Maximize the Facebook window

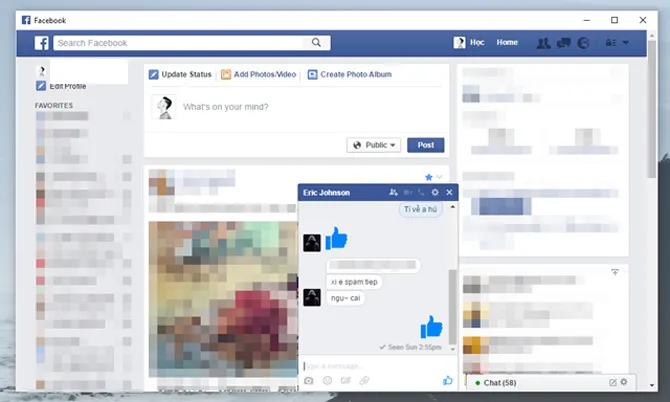pos(614,20)
